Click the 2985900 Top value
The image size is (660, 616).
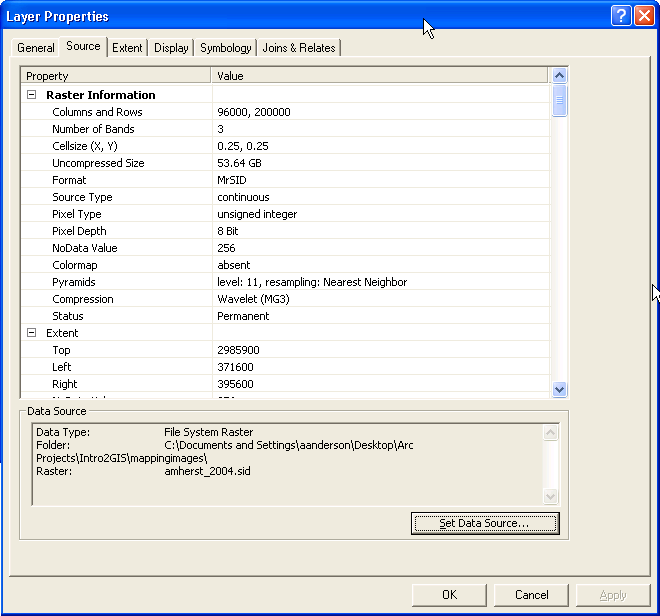click(238, 350)
